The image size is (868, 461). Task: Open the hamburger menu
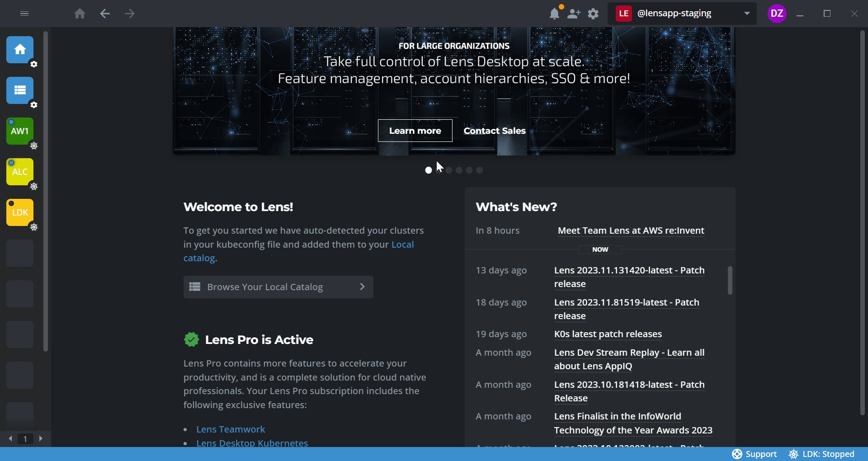coord(24,14)
